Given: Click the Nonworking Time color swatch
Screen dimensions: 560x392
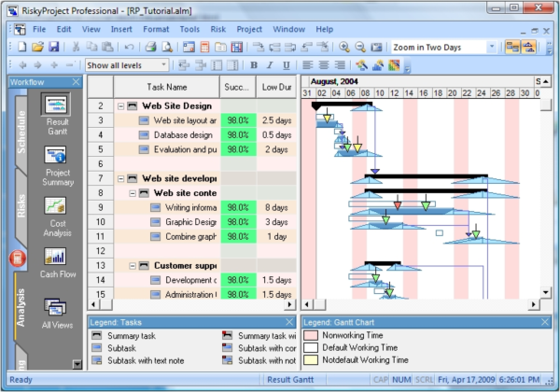Looking at the screenshot, I should pyautogui.click(x=309, y=334).
